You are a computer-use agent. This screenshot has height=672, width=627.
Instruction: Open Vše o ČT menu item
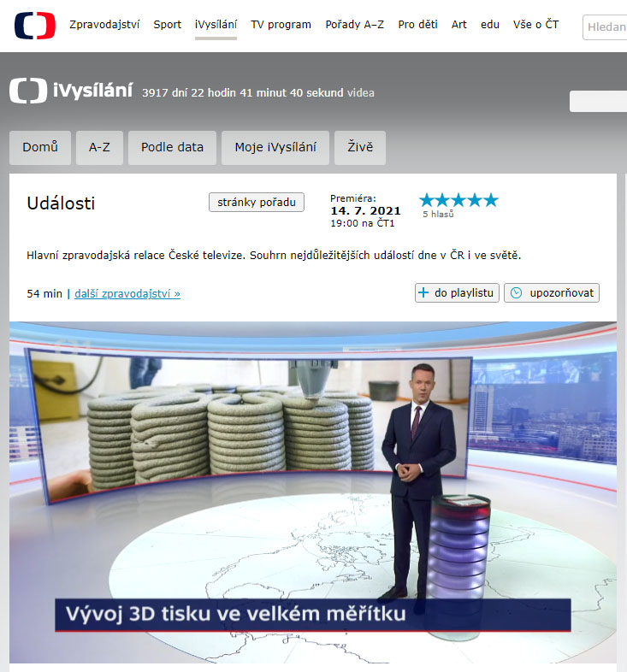click(535, 25)
